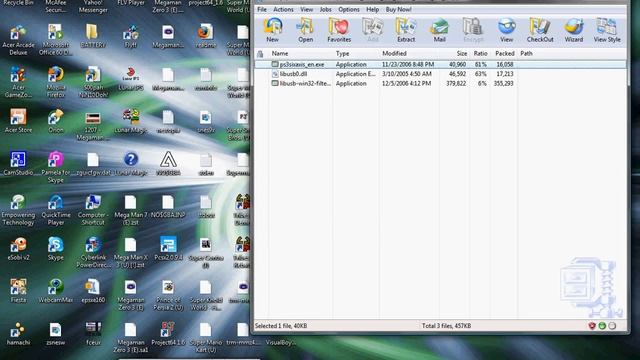Select the Microsoft Office 60 desktop shortcut
The height and width of the screenshot is (360, 640).
[x=56, y=40]
